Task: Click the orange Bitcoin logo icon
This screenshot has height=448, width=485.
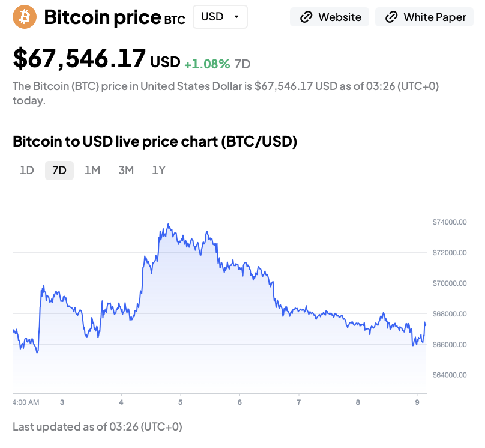Action: tap(25, 17)
